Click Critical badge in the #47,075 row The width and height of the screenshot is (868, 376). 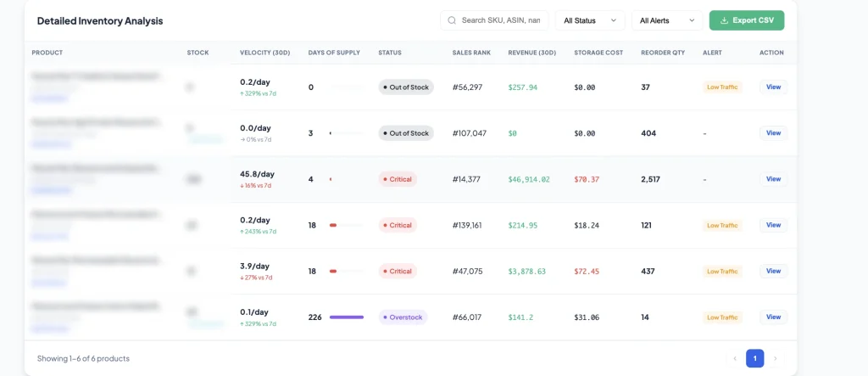(398, 272)
